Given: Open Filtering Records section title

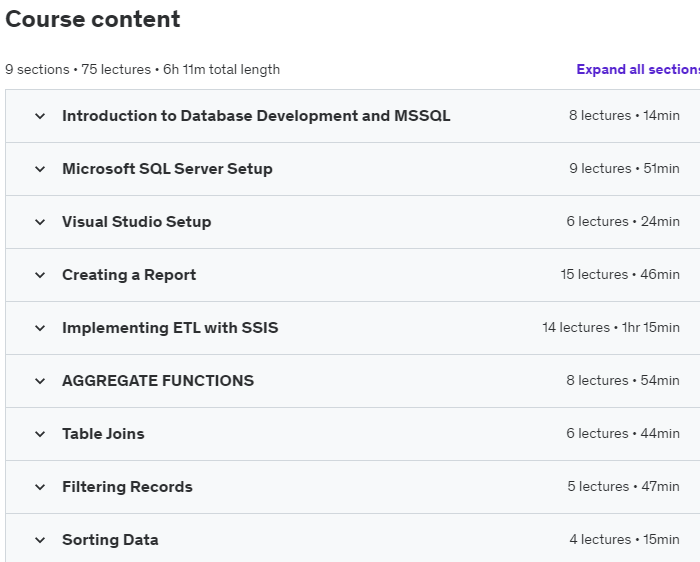Looking at the screenshot, I should [127, 487].
